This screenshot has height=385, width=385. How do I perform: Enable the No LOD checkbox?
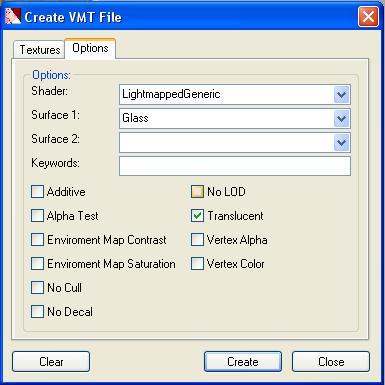[197, 192]
